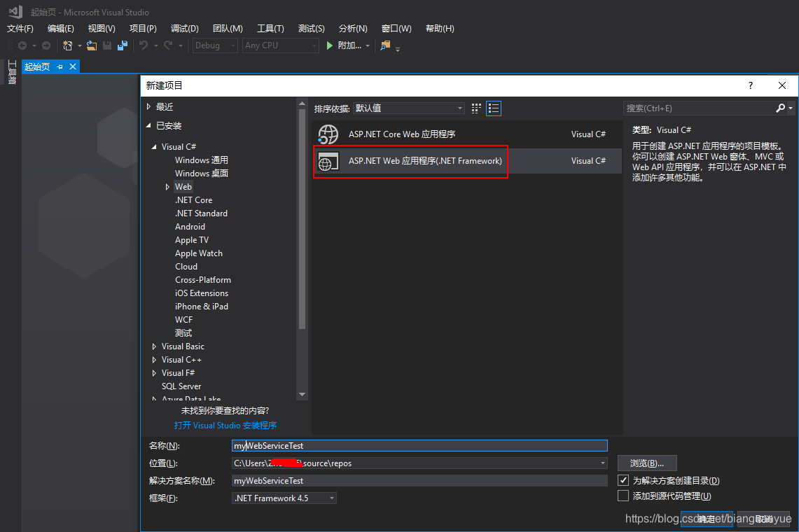Expand the Visual Basic node

click(154, 346)
